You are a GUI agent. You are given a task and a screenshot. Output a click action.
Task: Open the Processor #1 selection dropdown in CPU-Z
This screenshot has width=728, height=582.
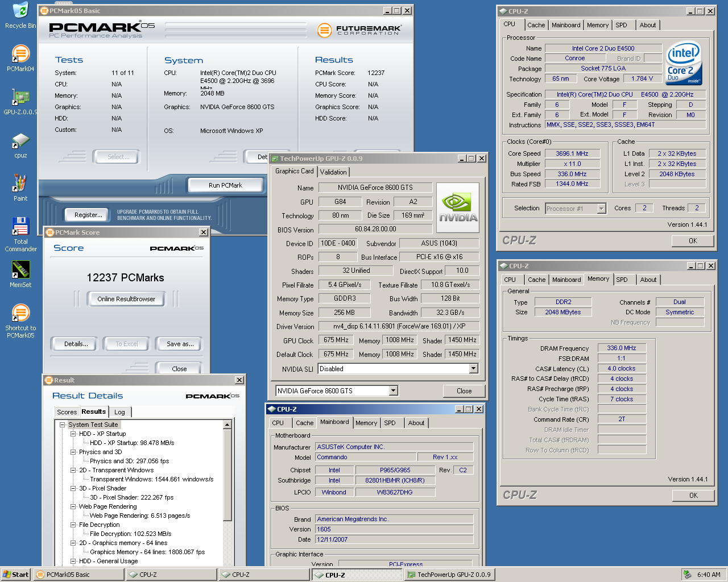[x=601, y=209]
